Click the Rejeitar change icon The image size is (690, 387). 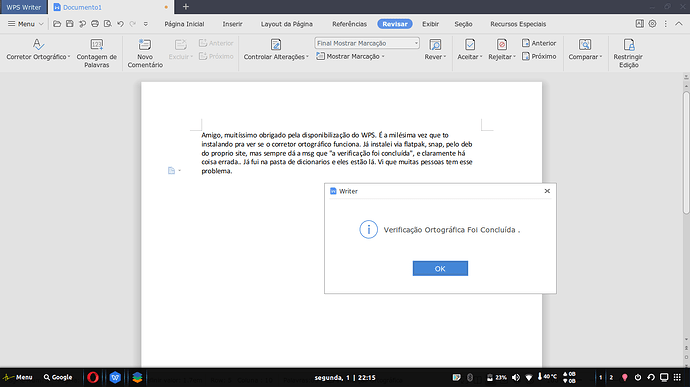pyautogui.click(x=502, y=44)
